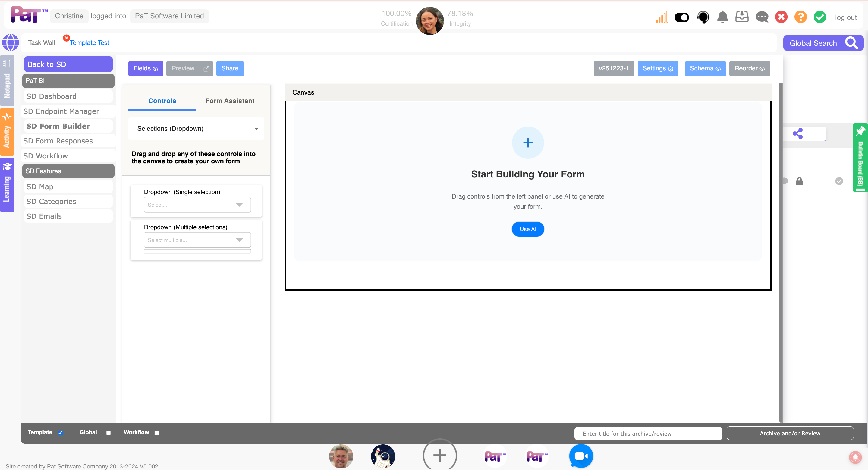The height and width of the screenshot is (470, 868).
Task: Click the Use AI button
Action: [527, 229]
